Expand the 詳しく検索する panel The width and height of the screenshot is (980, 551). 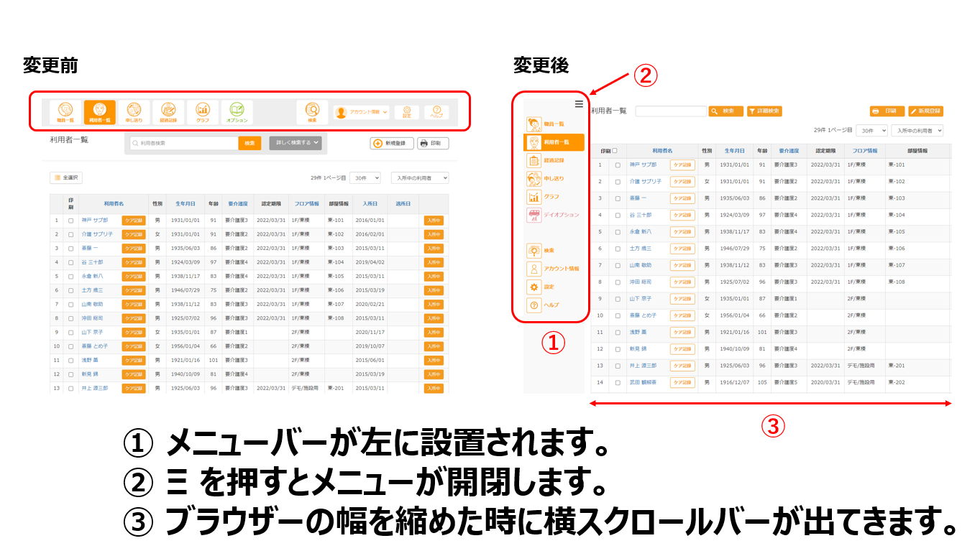(293, 142)
